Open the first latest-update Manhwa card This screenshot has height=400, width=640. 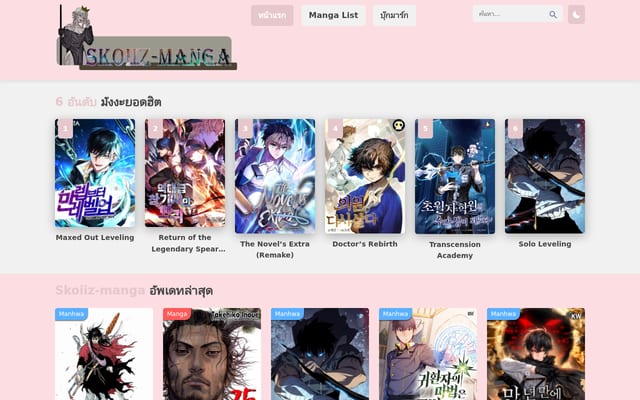(x=104, y=354)
